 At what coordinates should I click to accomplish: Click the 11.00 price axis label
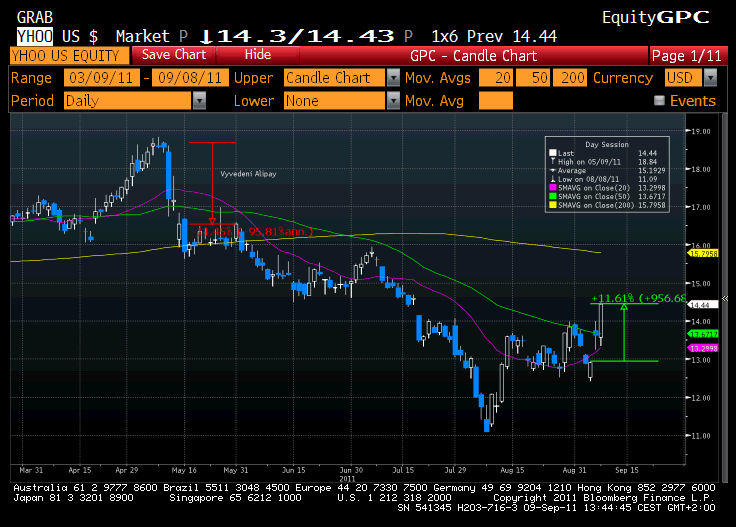click(x=701, y=436)
